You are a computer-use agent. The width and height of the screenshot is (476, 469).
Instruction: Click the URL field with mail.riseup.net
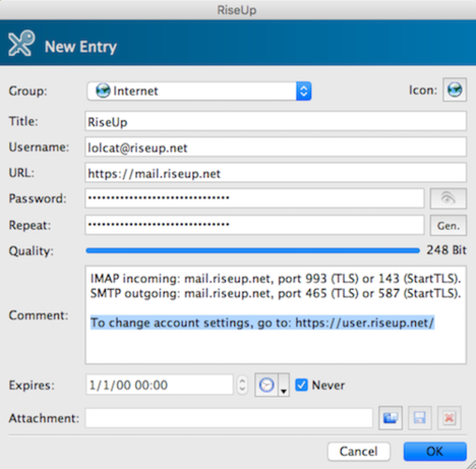[275, 173]
